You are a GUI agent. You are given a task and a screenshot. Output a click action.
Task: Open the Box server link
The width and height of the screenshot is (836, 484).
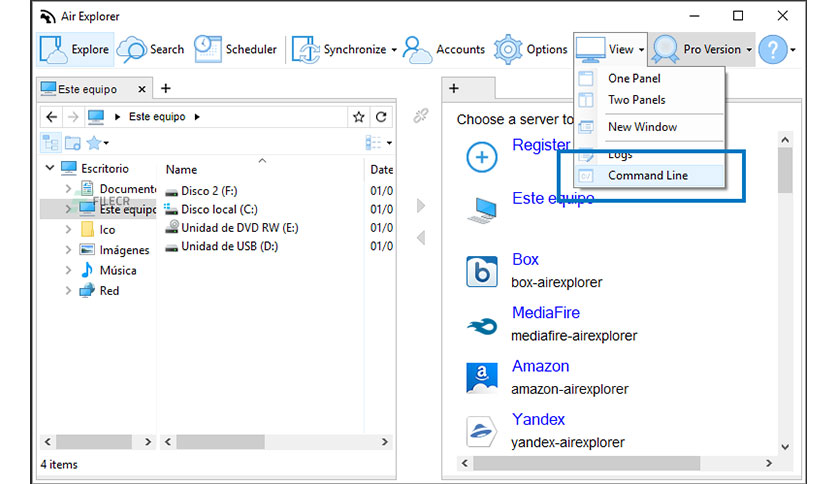pyautogui.click(x=525, y=259)
